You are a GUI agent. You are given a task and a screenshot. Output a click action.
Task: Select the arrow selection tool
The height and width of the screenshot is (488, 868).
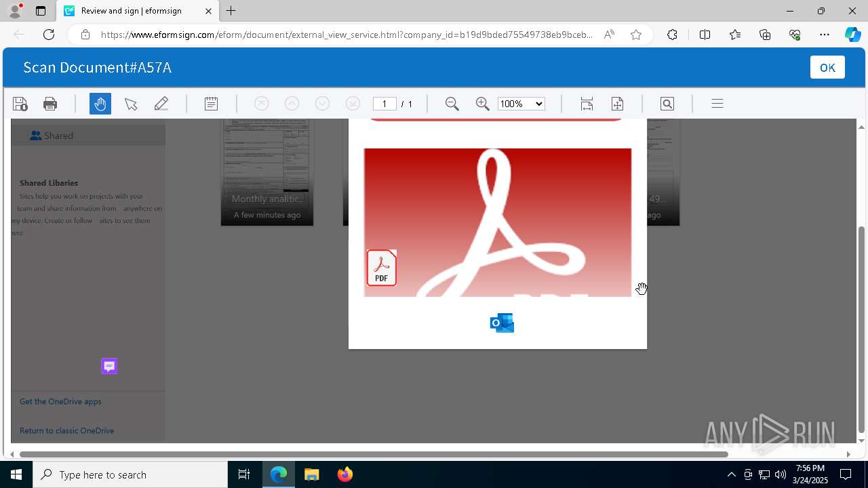point(131,104)
